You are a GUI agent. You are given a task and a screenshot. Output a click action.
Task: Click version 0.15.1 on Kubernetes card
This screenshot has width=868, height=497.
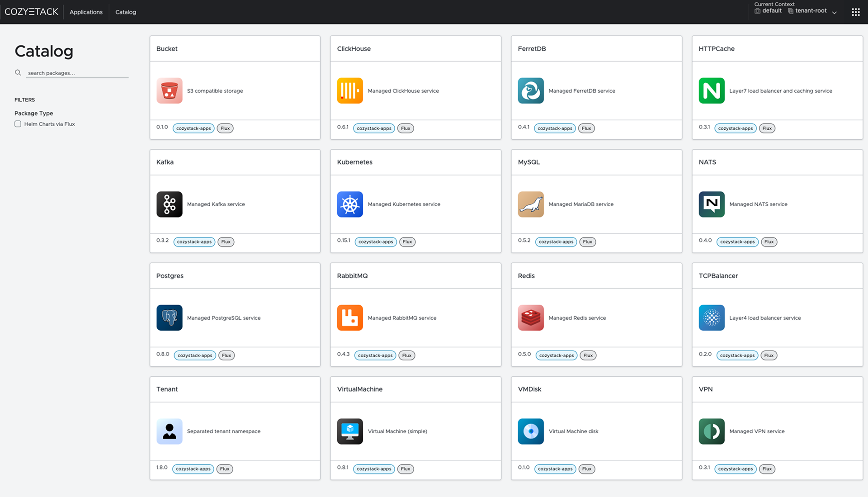tap(344, 241)
